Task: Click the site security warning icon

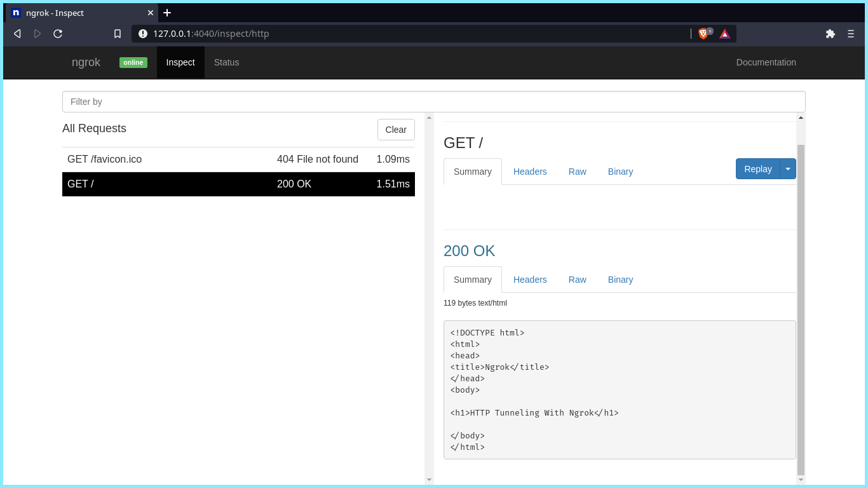Action: tap(143, 34)
